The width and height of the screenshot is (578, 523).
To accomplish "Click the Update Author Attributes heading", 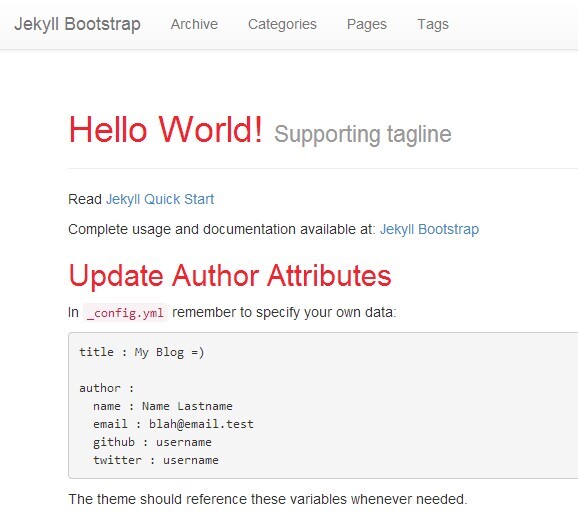I will click(230, 275).
